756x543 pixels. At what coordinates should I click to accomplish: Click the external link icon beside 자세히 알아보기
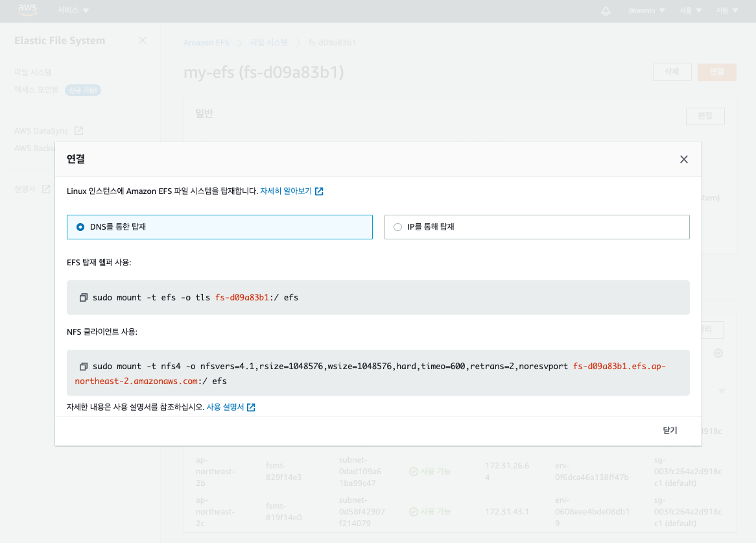pyautogui.click(x=319, y=191)
